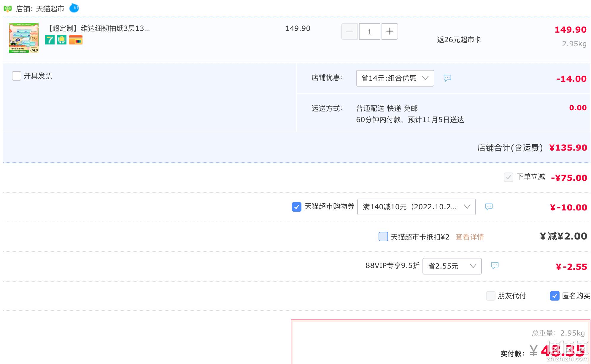The image size is (591, 364).
Task: Click the orange credit card badge
Action: [x=76, y=40]
